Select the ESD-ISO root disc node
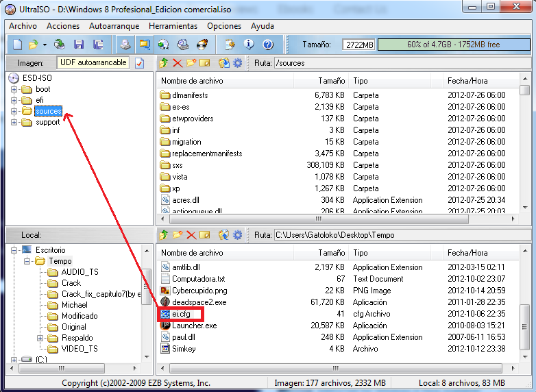This screenshot has height=392, width=536. pos(30,78)
